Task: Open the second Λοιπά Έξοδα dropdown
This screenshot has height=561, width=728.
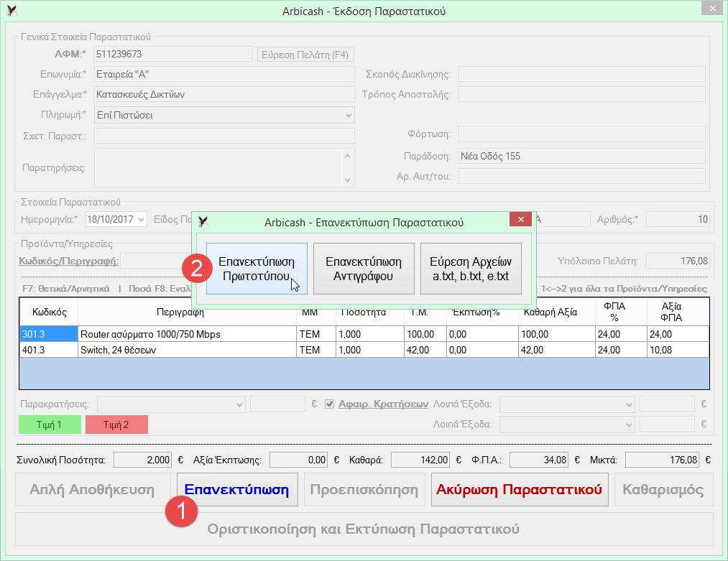Action: [x=567, y=424]
